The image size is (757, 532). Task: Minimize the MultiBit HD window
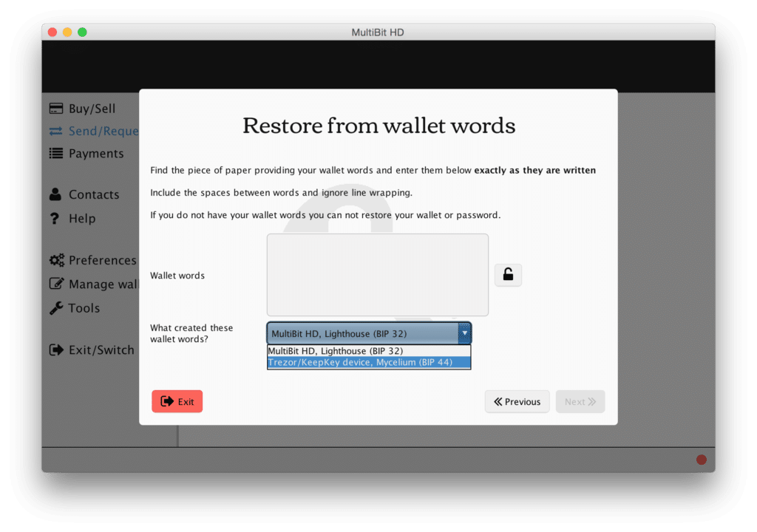[67, 32]
